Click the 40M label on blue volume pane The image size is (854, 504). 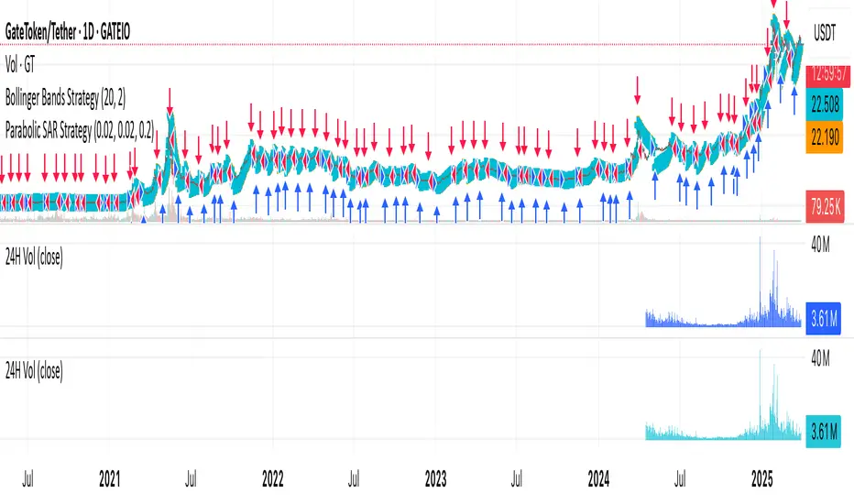point(820,246)
